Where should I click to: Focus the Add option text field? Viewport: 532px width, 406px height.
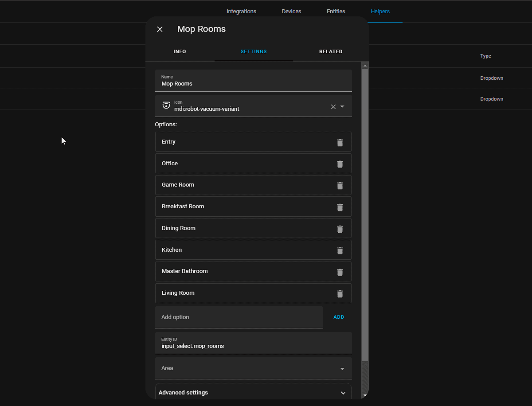[239, 317]
